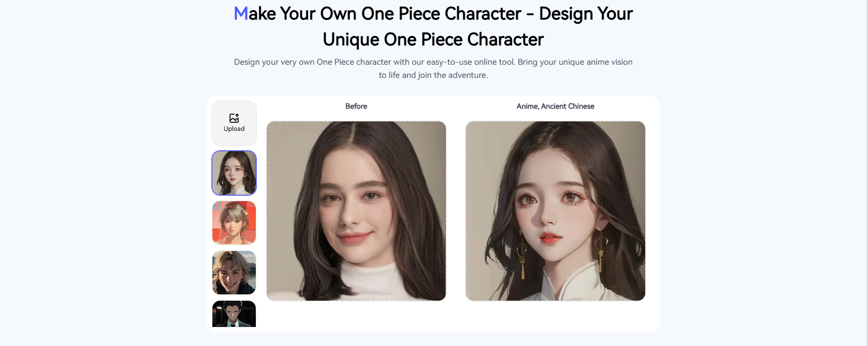Click the Upload text label
The width and height of the screenshot is (868, 346).
tap(234, 129)
